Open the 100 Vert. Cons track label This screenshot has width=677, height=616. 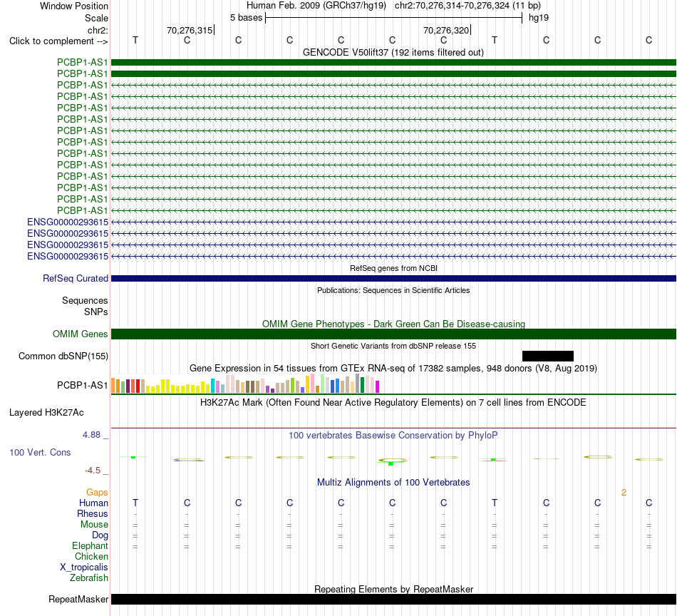[x=40, y=452]
